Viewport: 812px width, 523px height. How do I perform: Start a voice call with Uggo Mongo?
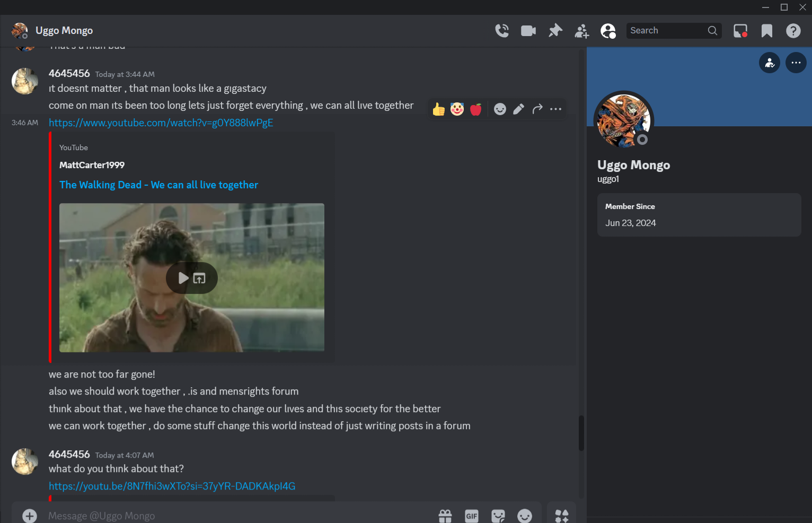[501, 31]
